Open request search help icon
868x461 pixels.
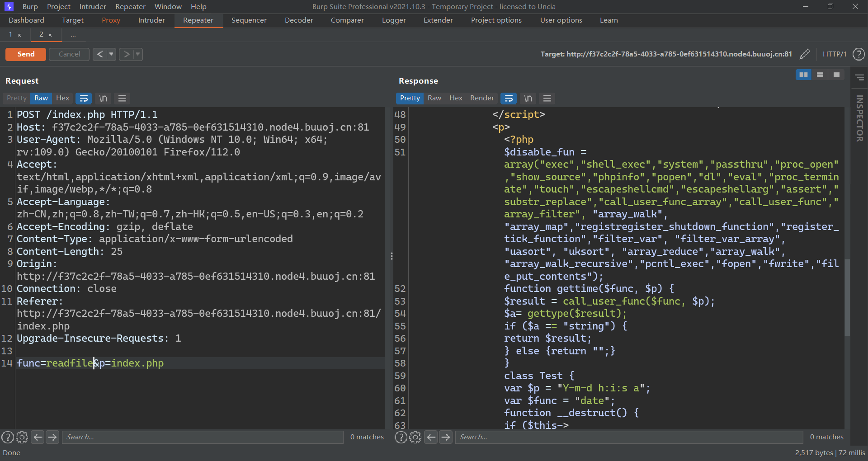coord(8,437)
